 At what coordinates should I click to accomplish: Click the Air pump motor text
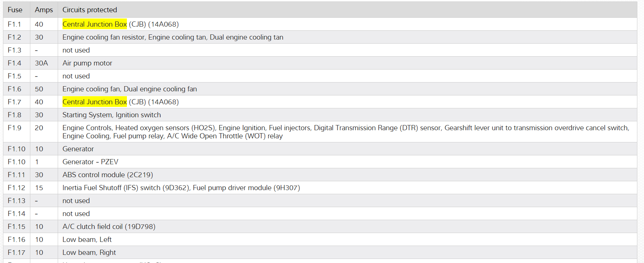[87, 63]
